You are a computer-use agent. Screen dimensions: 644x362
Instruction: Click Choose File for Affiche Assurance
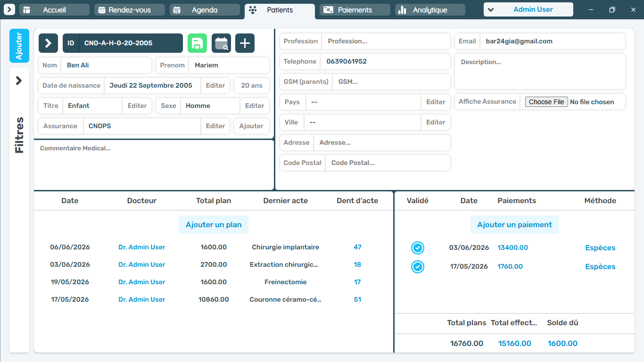[546, 102]
